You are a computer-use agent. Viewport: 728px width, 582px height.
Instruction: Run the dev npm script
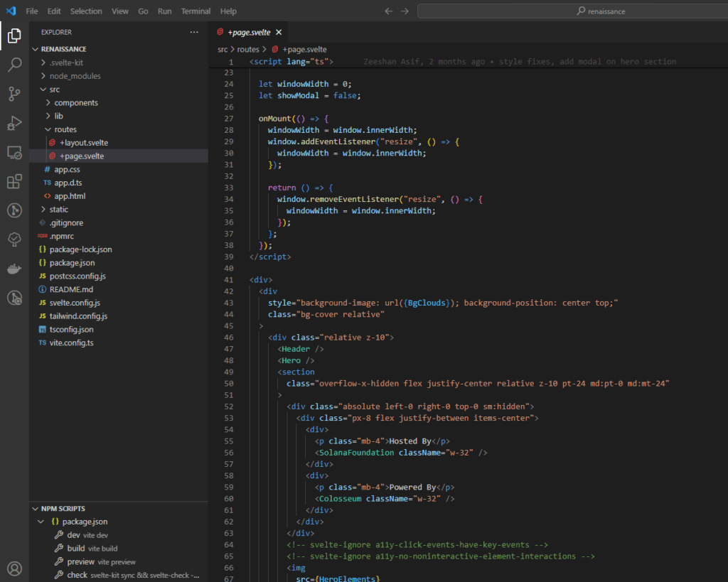[x=73, y=535]
